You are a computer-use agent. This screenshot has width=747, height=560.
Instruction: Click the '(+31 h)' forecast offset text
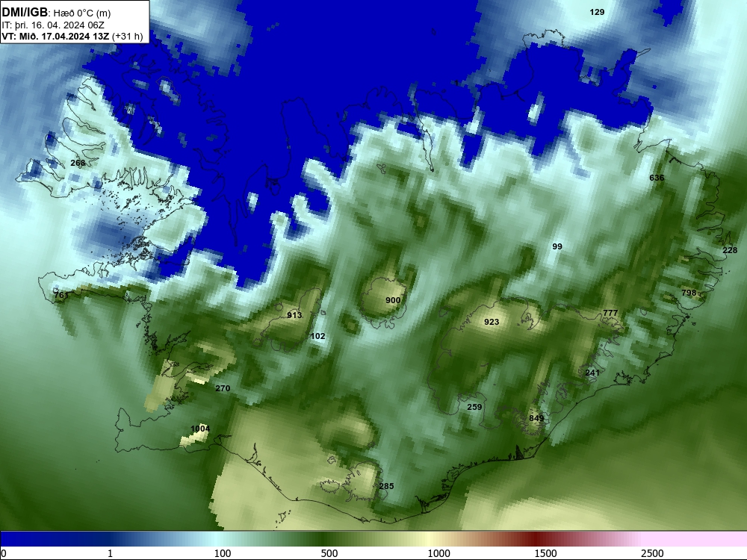click(x=127, y=36)
